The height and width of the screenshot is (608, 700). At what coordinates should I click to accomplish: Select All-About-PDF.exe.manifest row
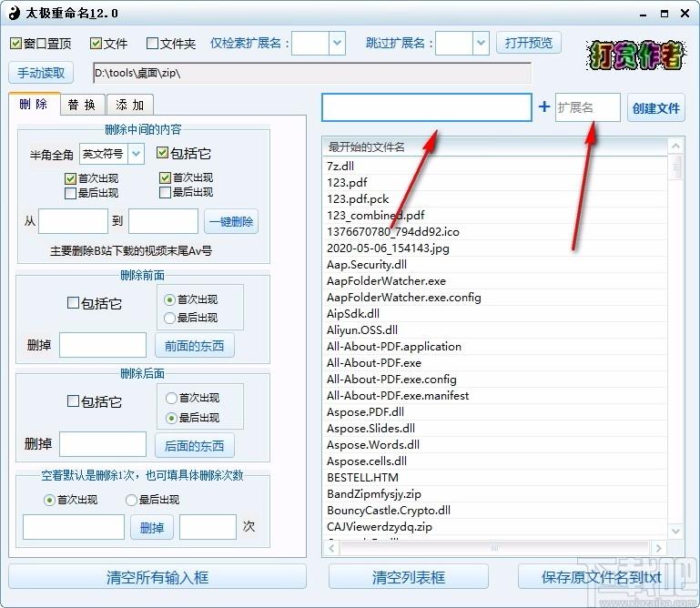pos(495,396)
